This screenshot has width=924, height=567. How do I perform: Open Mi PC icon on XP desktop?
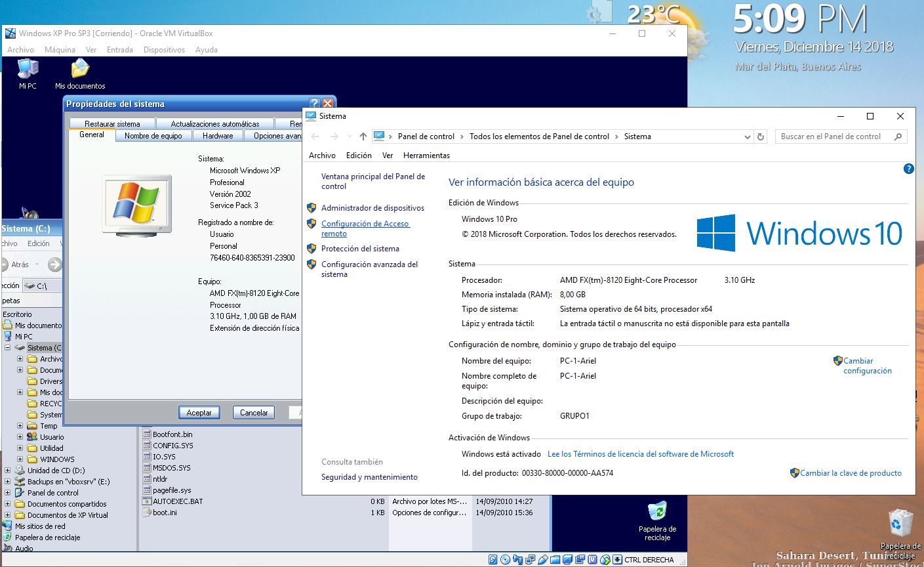28,73
